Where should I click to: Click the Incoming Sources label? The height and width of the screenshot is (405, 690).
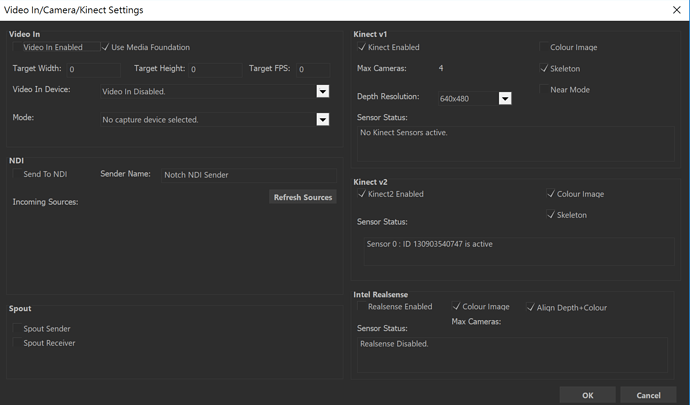pyautogui.click(x=45, y=202)
